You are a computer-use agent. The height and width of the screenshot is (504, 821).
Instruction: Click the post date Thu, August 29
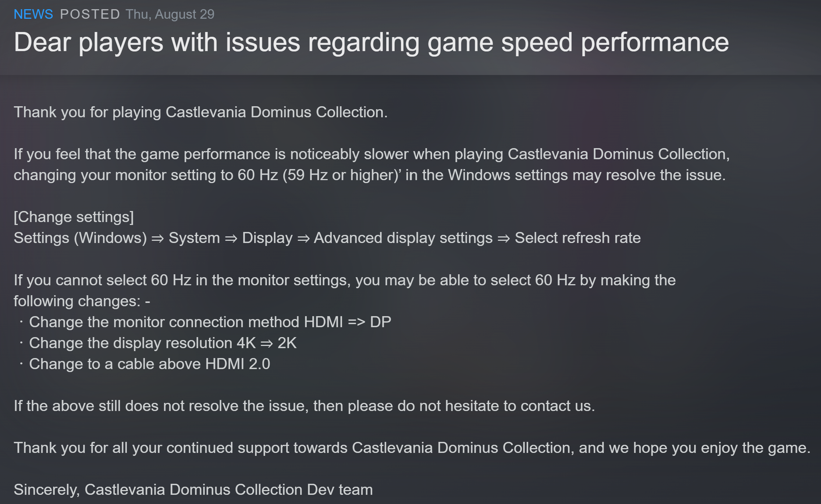click(x=170, y=14)
